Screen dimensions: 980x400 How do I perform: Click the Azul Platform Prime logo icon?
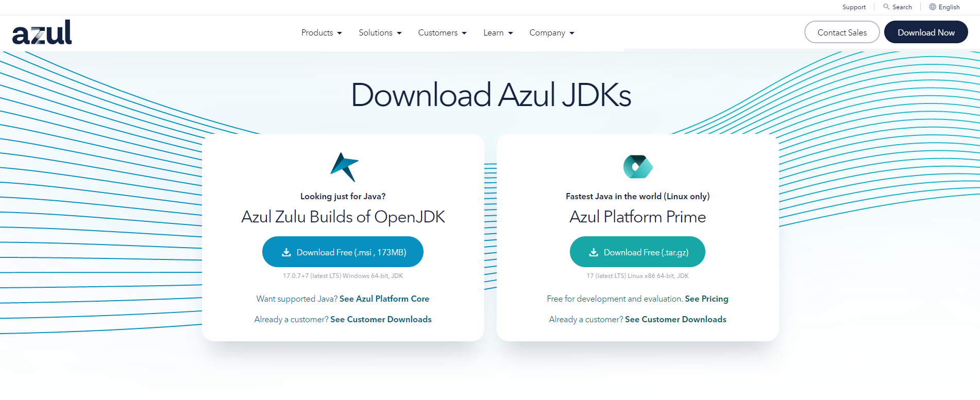point(638,167)
